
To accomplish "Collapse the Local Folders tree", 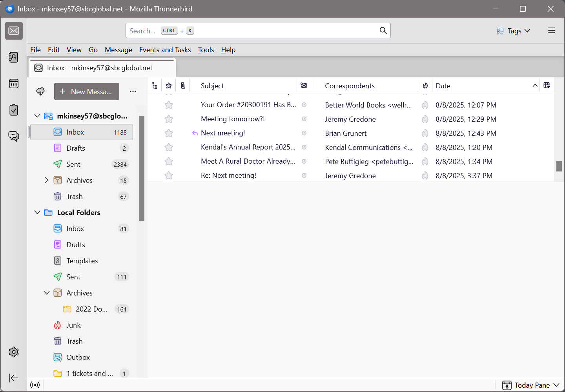I will 37,212.
